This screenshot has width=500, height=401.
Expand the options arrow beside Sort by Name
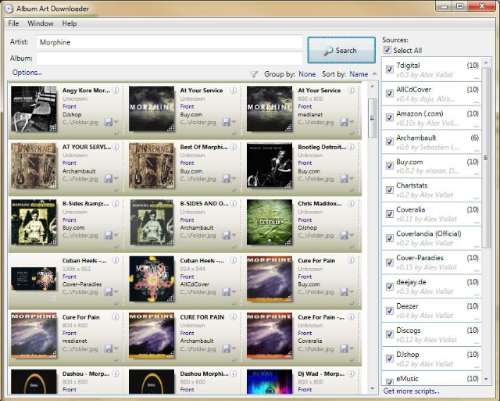click(x=374, y=74)
